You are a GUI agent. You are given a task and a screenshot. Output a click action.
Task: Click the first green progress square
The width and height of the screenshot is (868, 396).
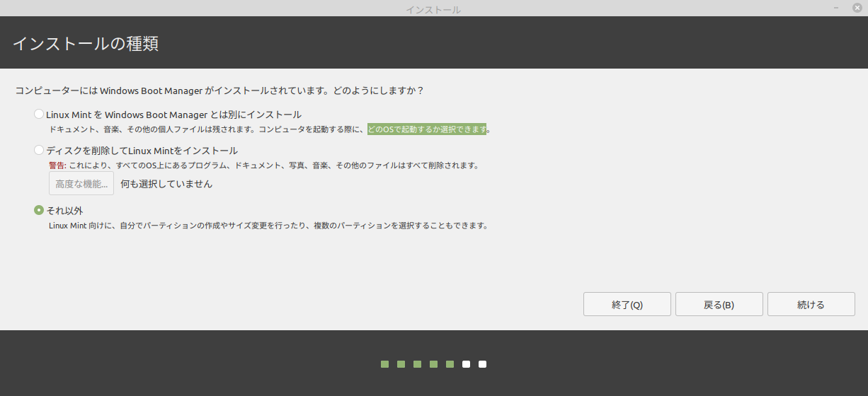385,364
